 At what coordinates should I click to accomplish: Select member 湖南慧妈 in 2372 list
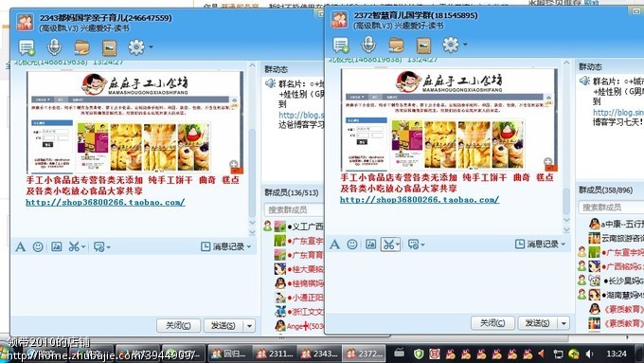pyautogui.click(x=611, y=295)
